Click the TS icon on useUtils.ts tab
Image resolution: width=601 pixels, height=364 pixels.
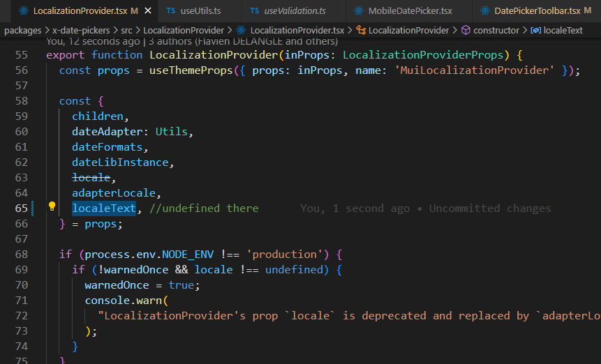pyautogui.click(x=171, y=10)
